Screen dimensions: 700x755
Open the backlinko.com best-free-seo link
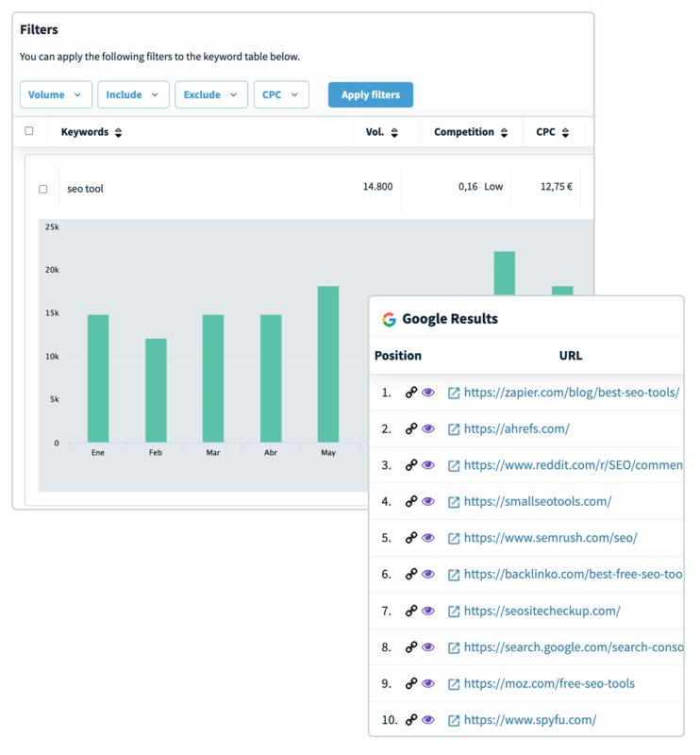[x=573, y=574]
